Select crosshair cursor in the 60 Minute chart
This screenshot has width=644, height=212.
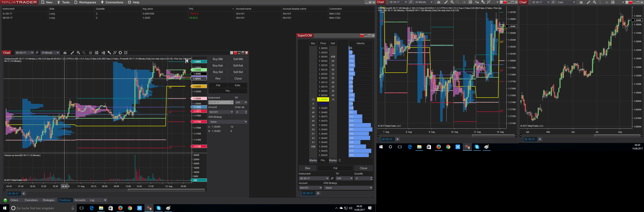coord(464,2)
